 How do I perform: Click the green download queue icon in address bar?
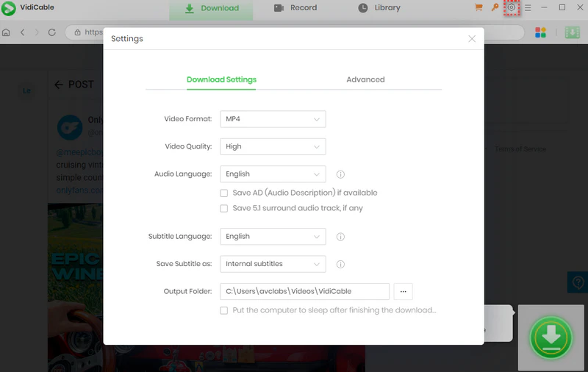[x=573, y=32]
